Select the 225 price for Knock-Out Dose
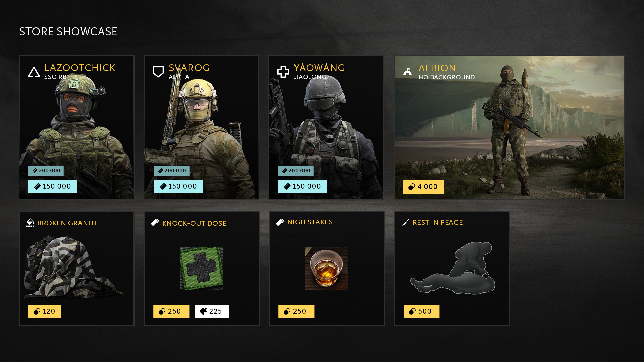This screenshot has height=362, width=644. [x=212, y=311]
